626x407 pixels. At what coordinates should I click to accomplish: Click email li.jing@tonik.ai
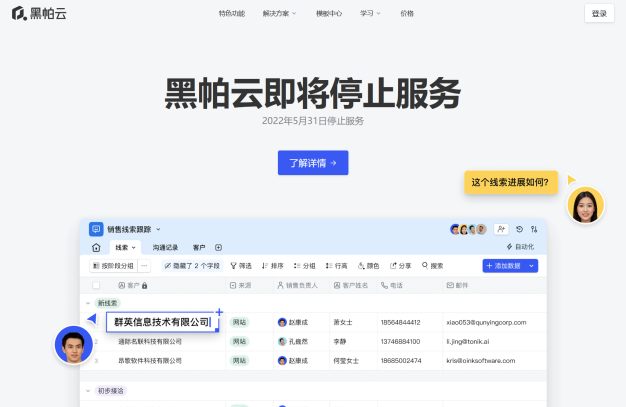(468, 341)
